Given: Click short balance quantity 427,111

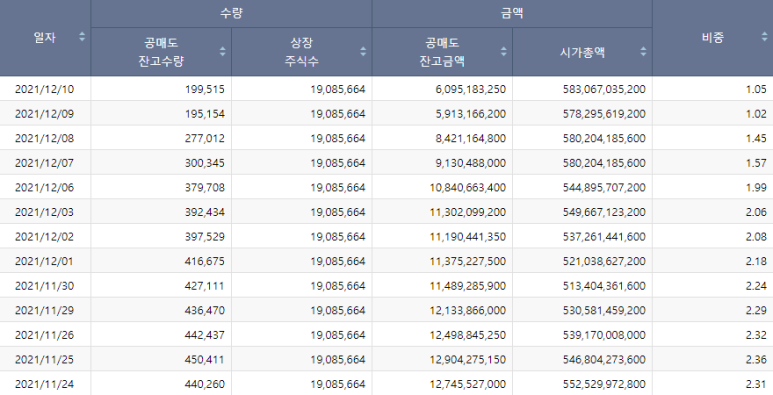Looking at the screenshot, I should pyautogui.click(x=205, y=286).
